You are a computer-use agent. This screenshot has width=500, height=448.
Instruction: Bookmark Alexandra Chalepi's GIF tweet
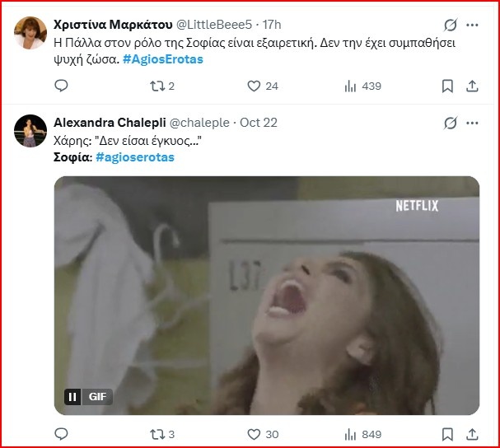click(447, 433)
